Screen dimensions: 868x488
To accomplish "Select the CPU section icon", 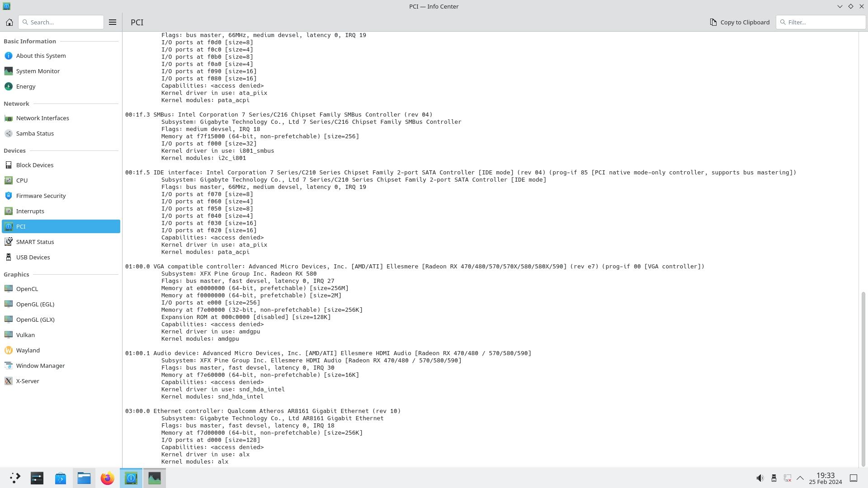I will click(x=8, y=180).
